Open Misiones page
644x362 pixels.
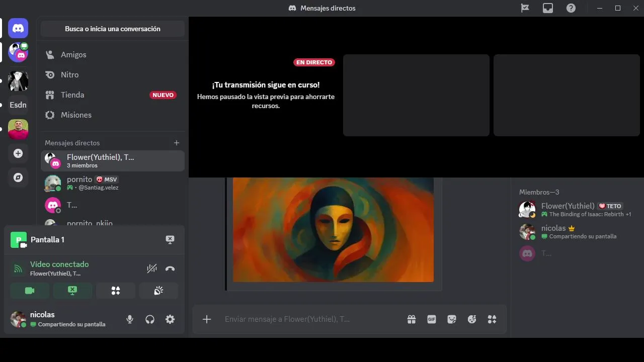pos(113,115)
